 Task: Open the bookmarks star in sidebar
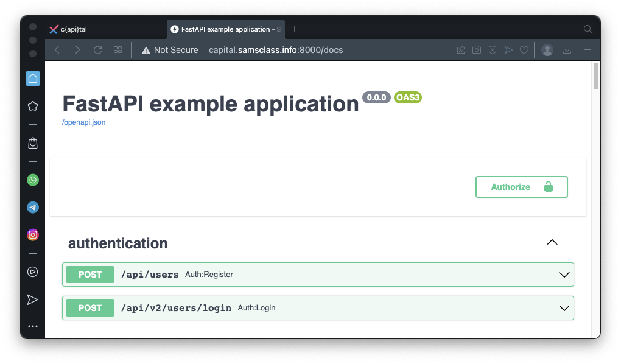tap(33, 106)
